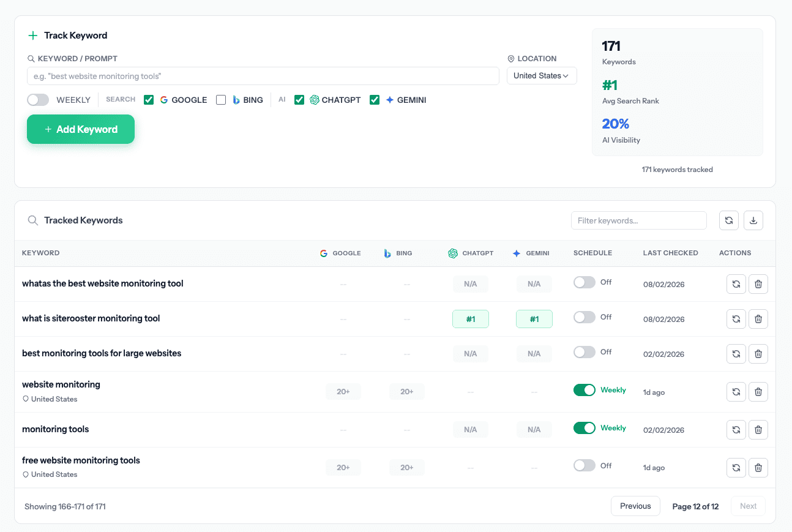Viewport: 792px width, 532px height.
Task: Delete the "monitoring tools" keyword
Action: click(758, 429)
